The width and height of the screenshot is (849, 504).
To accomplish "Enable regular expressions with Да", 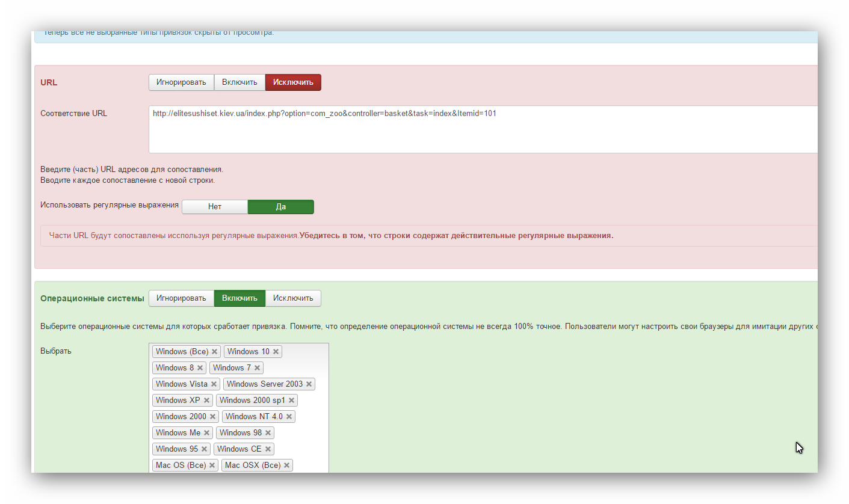I will click(280, 207).
